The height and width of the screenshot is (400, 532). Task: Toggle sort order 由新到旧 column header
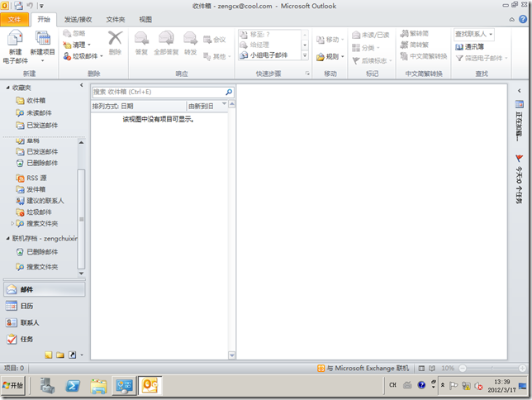point(201,106)
